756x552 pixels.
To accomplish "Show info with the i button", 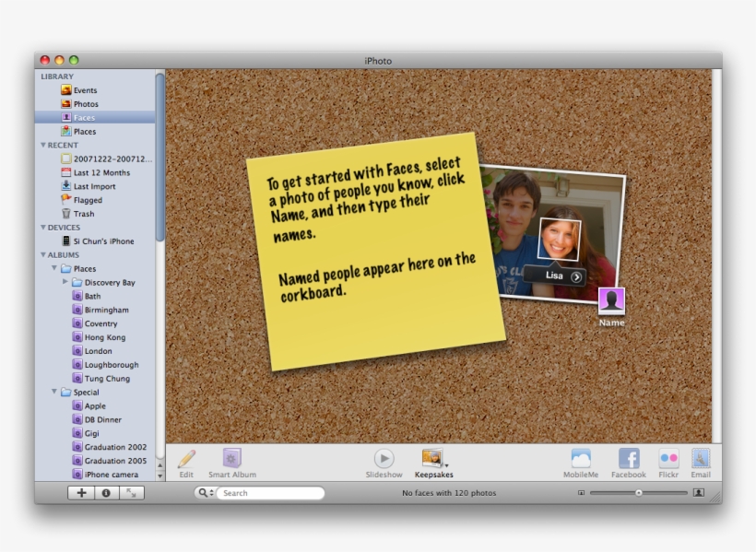I will (106, 493).
